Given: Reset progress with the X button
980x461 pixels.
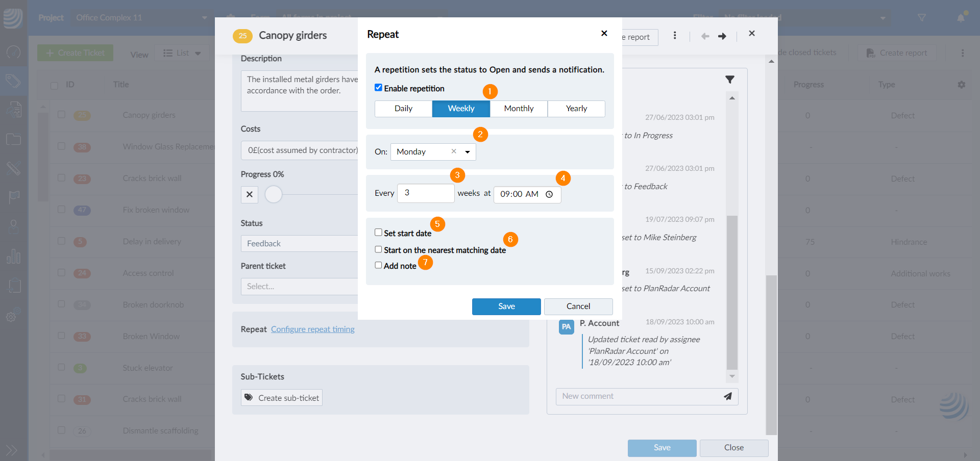Looking at the screenshot, I should 250,194.
